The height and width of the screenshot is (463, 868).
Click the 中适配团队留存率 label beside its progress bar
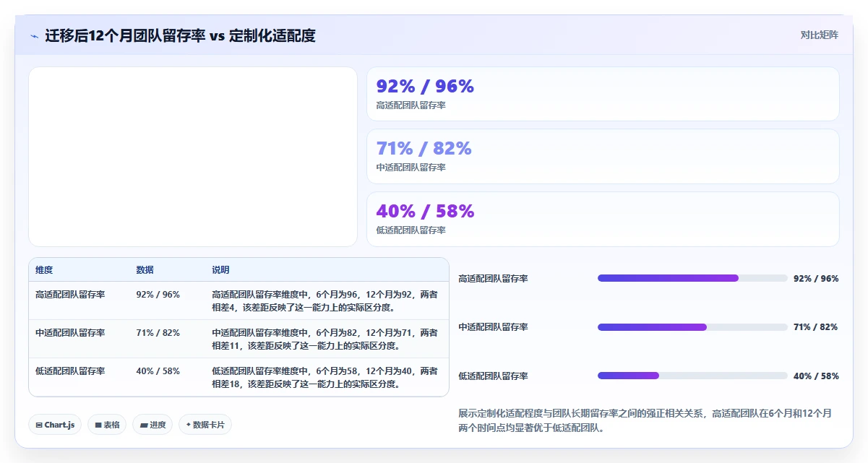click(x=493, y=327)
